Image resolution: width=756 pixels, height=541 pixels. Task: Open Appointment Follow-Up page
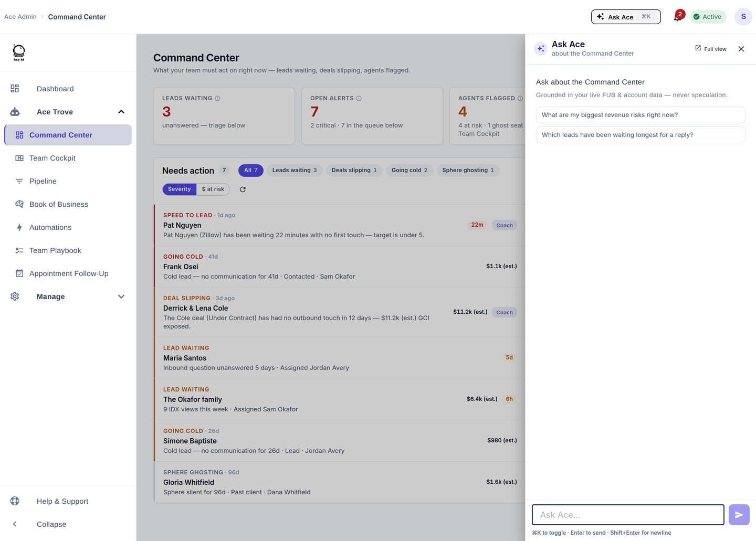(x=68, y=273)
